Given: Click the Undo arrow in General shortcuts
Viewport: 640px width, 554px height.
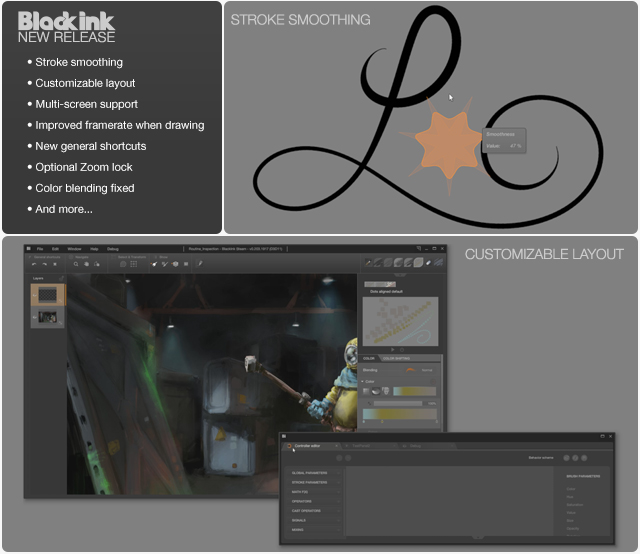Looking at the screenshot, I should [34, 264].
